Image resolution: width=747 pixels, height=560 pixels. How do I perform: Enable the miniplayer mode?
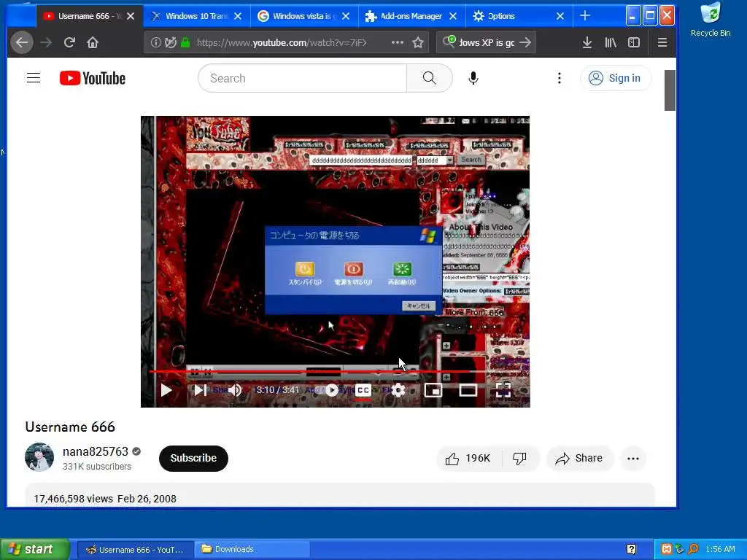(433, 391)
